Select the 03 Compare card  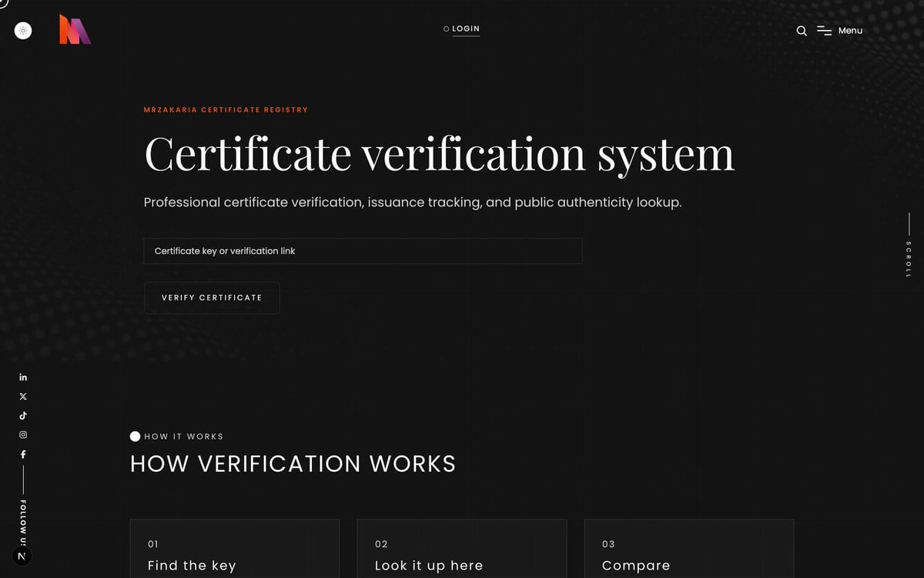(x=689, y=549)
